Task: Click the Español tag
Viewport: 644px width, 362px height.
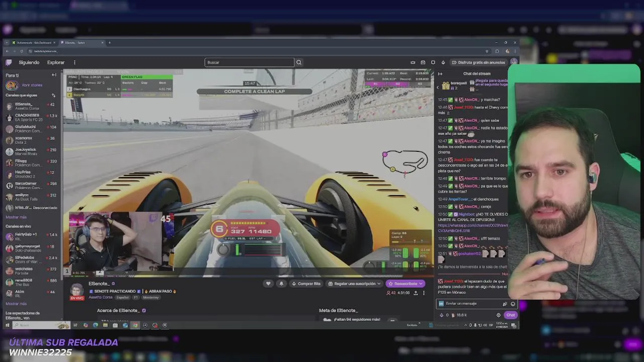Action: pyautogui.click(x=122, y=297)
